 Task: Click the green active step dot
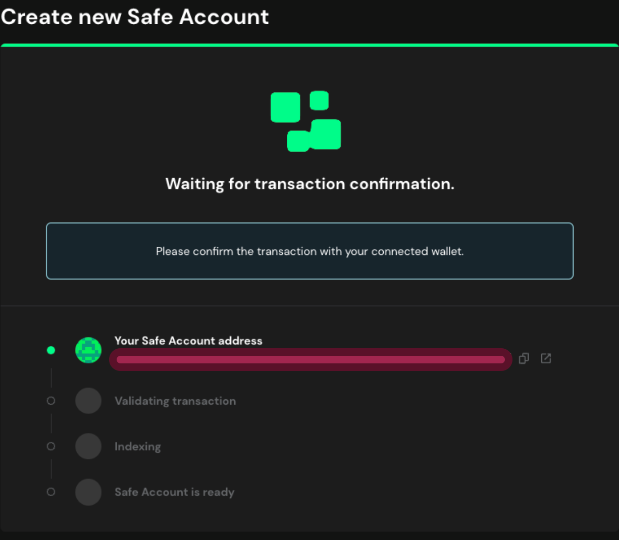[x=51, y=350]
